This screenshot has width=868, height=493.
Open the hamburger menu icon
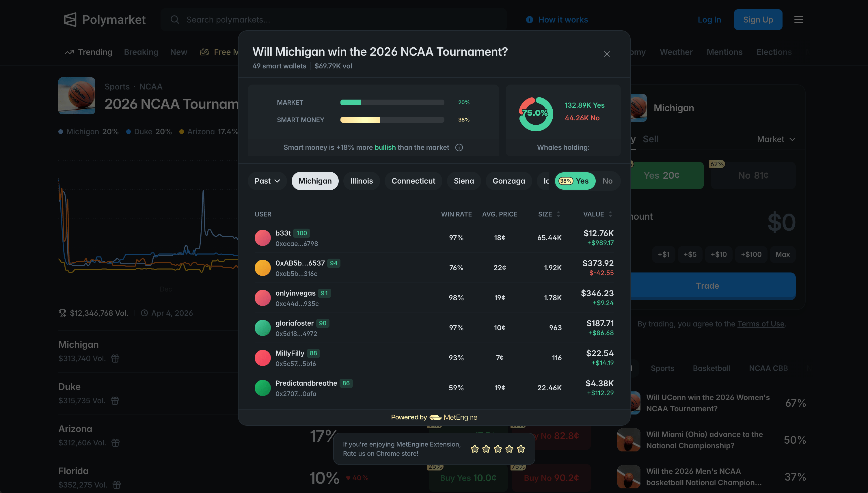pyautogui.click(x=799, y=20)
